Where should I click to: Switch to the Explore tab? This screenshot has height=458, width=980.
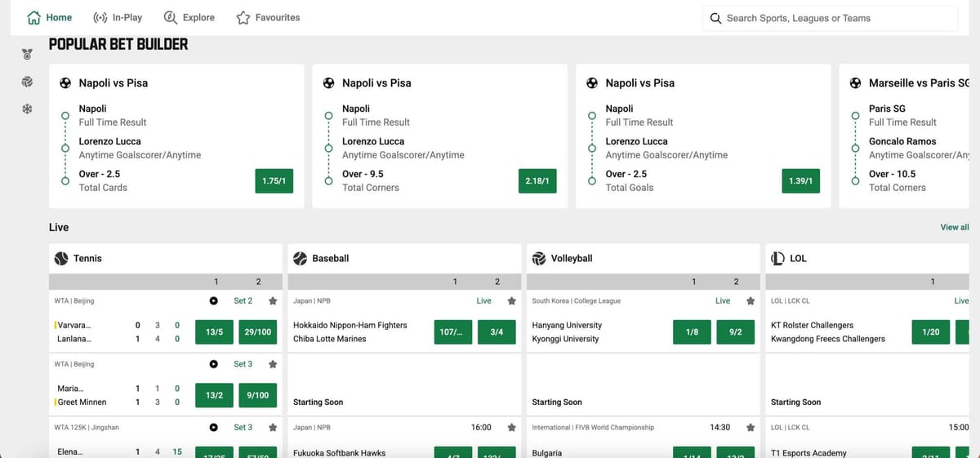[x=189, y=17]
